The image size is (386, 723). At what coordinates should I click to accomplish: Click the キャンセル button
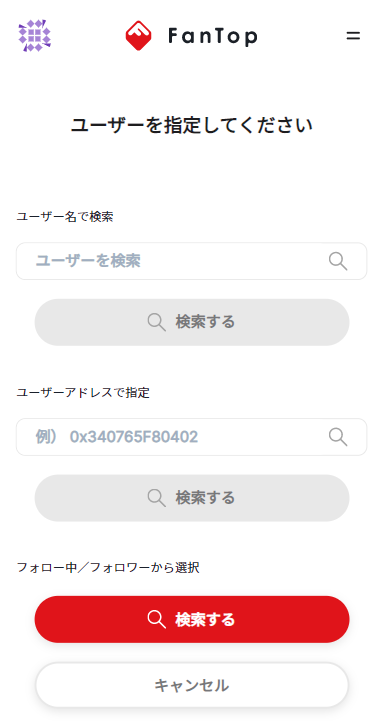(x=192, y=685)
